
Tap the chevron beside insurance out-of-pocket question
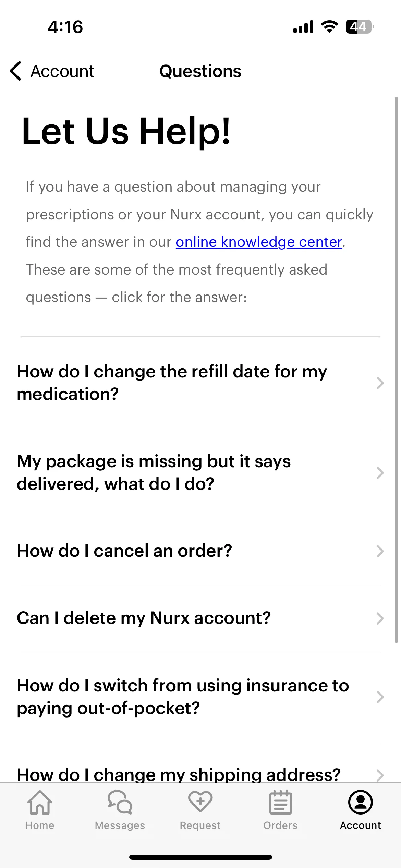point(380,697)
